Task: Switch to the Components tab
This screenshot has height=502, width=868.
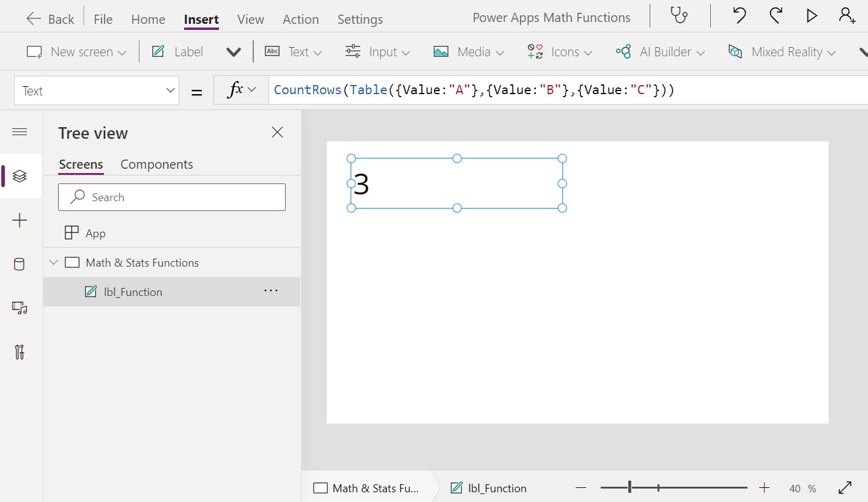Action: 157,164
